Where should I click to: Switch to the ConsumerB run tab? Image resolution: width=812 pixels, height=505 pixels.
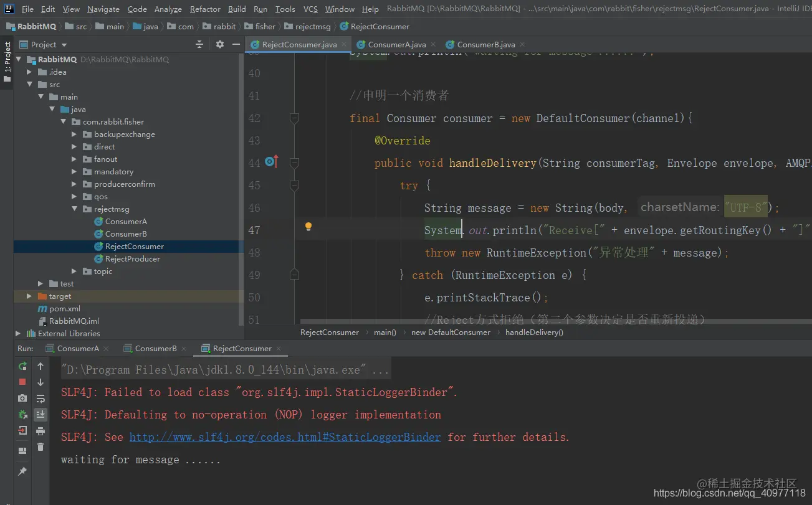[x=155, y=349]
